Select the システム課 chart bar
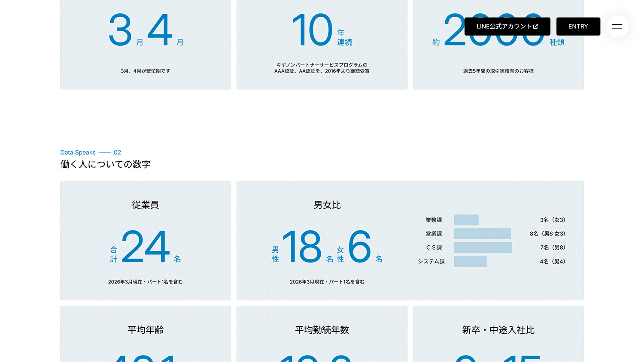Image resolution: width=644 pixels, height=362 pixels. [x=470, y=262]
